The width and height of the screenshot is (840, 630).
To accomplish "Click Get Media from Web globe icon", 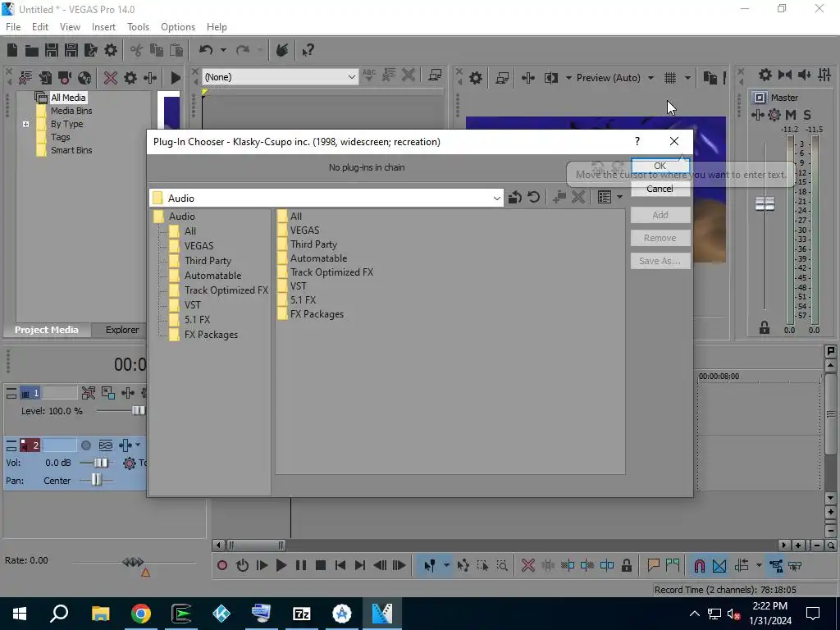I will (x=84, y=78).
